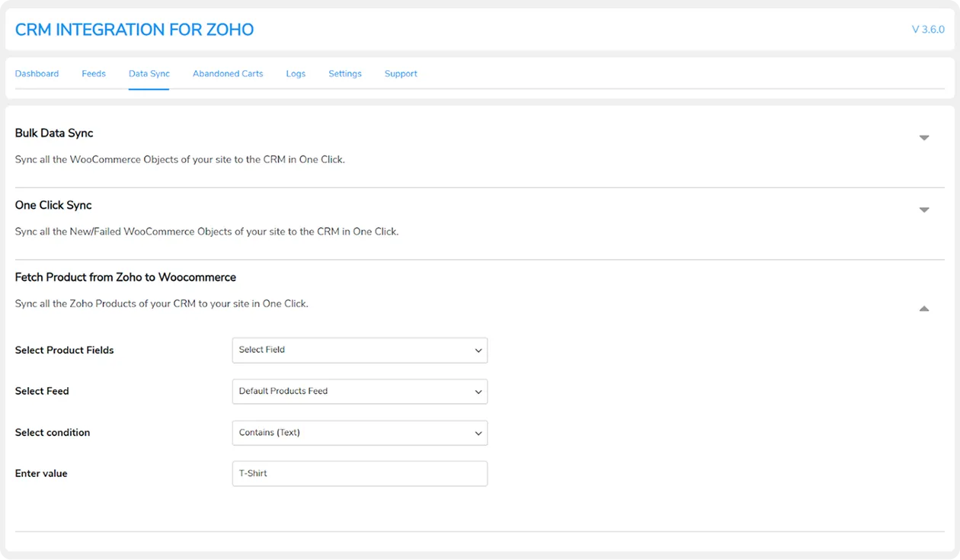Open the Select Feed dropdown
The width and height of the screenshot is (960, 560).
coord(360,392)
